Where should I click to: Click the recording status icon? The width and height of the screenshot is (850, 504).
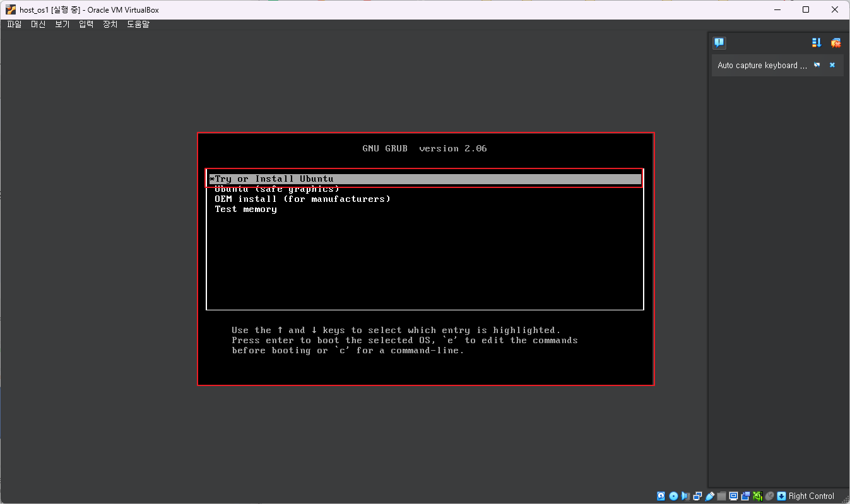[x=745, y=496]
